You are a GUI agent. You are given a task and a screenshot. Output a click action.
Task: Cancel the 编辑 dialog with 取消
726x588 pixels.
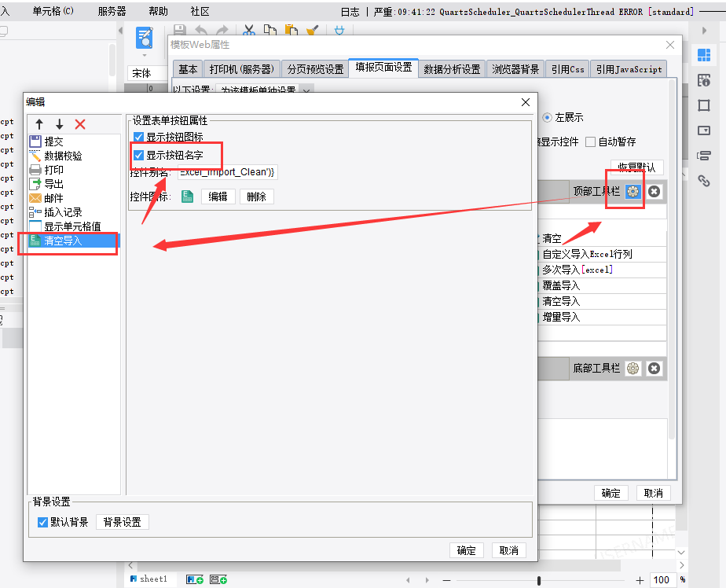click(508, 550)
